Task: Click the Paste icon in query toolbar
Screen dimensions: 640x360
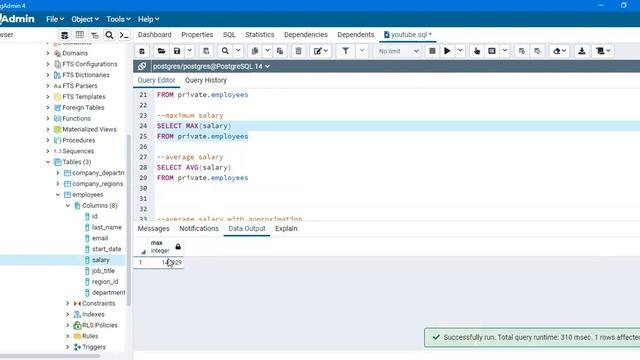Action: 280,51
